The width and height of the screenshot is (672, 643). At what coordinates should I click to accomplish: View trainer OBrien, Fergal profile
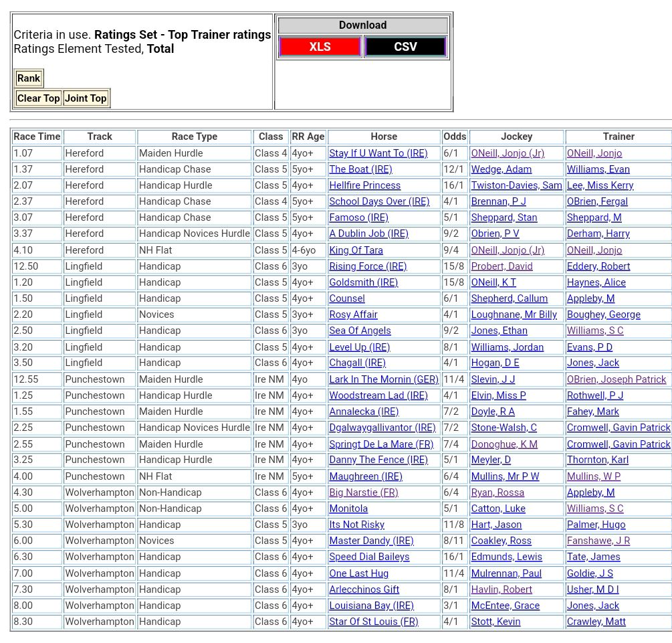coord(597,201)
